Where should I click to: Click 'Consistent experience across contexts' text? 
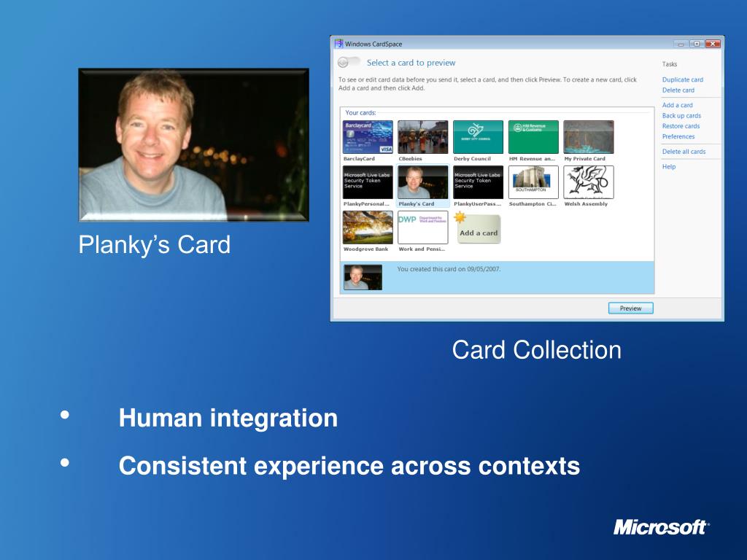(349, 466)
